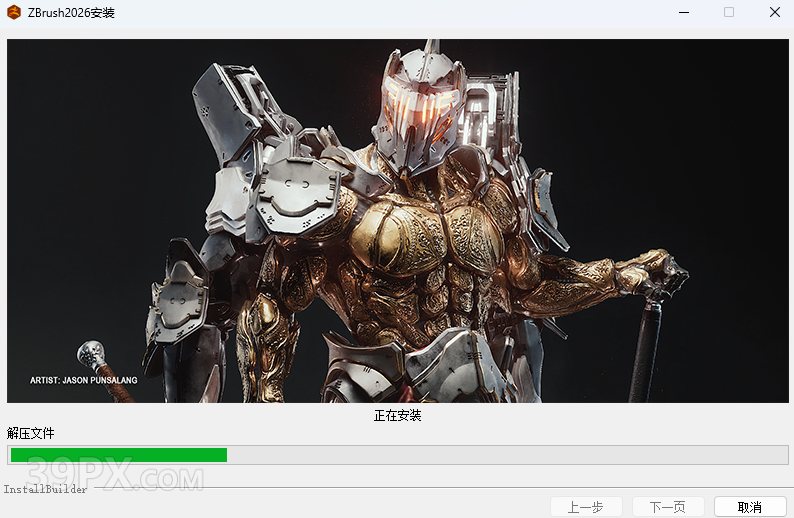This screenshot has width=794, height=518.
Task: Click the disabled maximize window button
Action: [729, 13]
